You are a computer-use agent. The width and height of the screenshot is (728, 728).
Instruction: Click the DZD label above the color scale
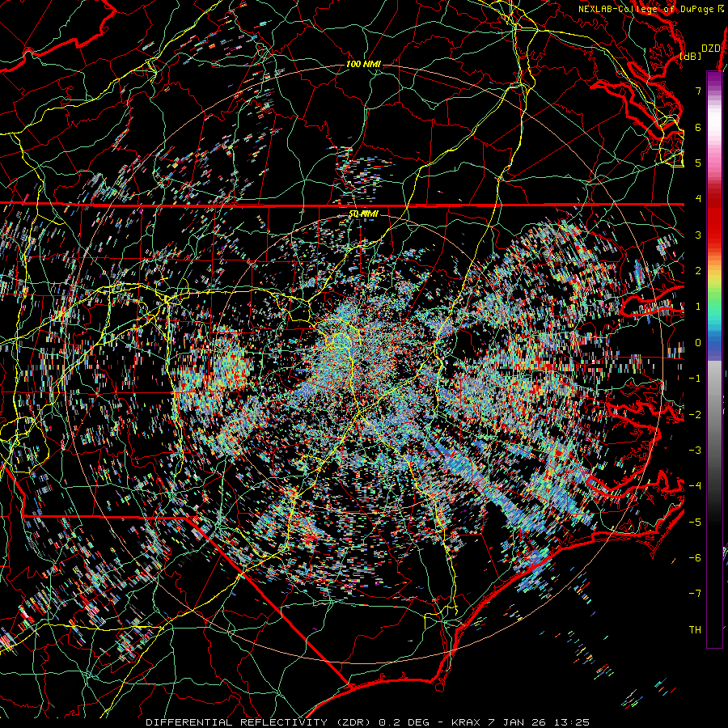point(710,49)
